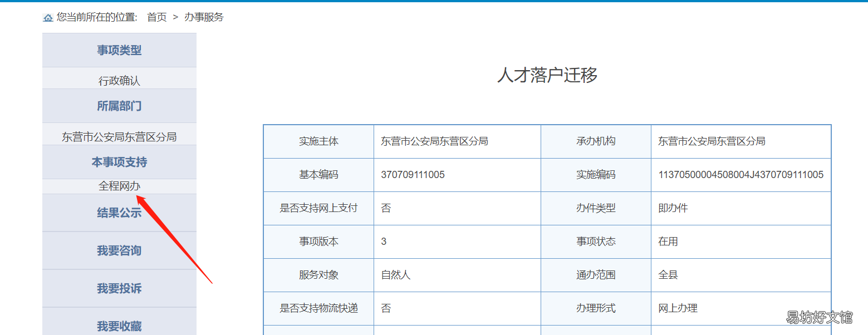The width and height of the screenshot is (868, 335).
Task: Click the 是否支持网上支付 label cell
Action: [318, 208]
